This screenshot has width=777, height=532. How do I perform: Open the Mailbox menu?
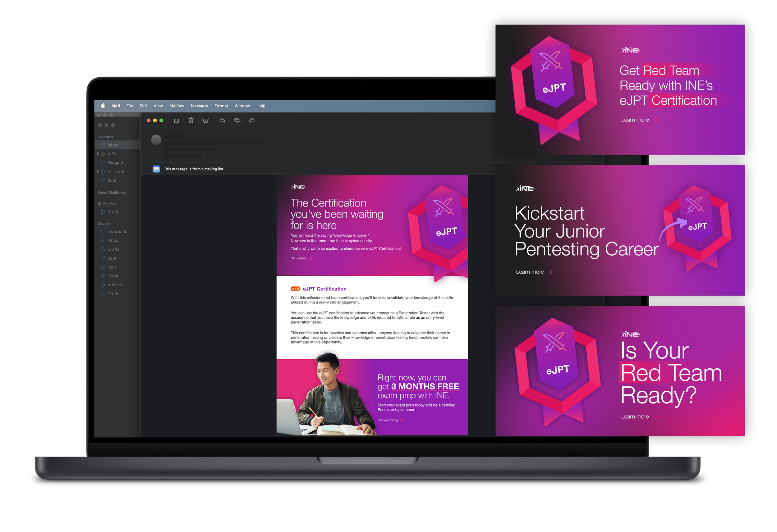click(177, 106)
